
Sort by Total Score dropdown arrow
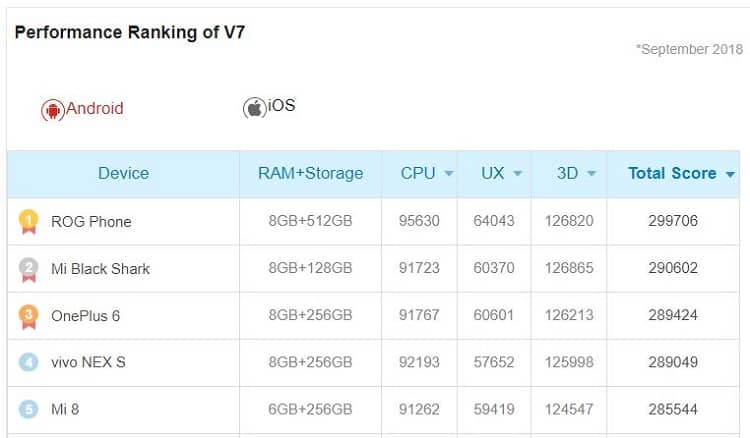(730, 174)
